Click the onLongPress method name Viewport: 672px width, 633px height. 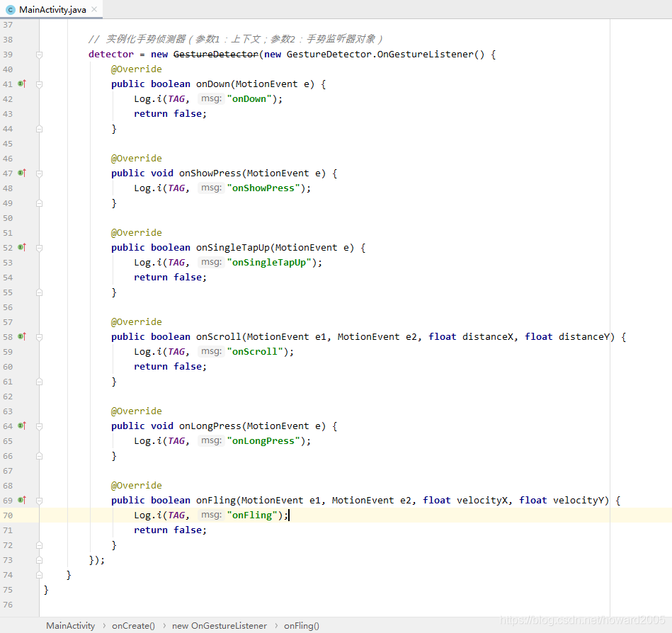point(210,426)
